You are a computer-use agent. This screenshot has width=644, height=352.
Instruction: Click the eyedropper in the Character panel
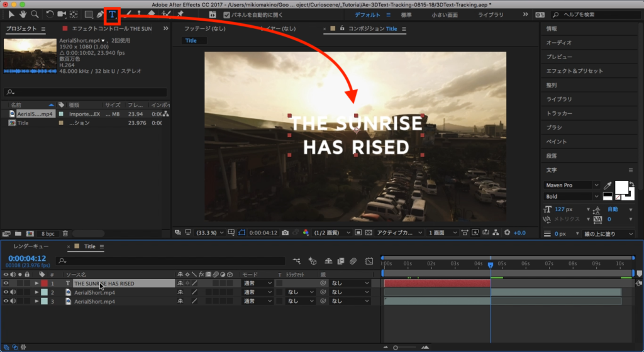(x=607, y=185)
